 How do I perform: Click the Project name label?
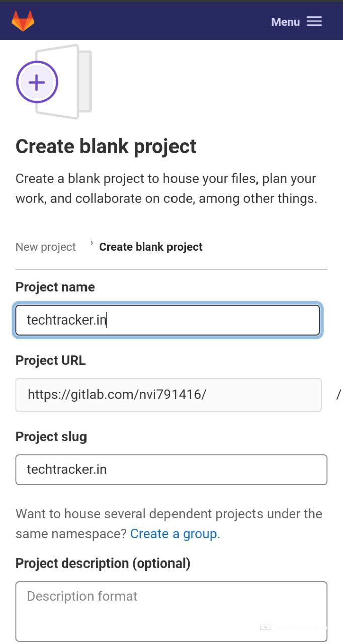(x=55, y=287)
